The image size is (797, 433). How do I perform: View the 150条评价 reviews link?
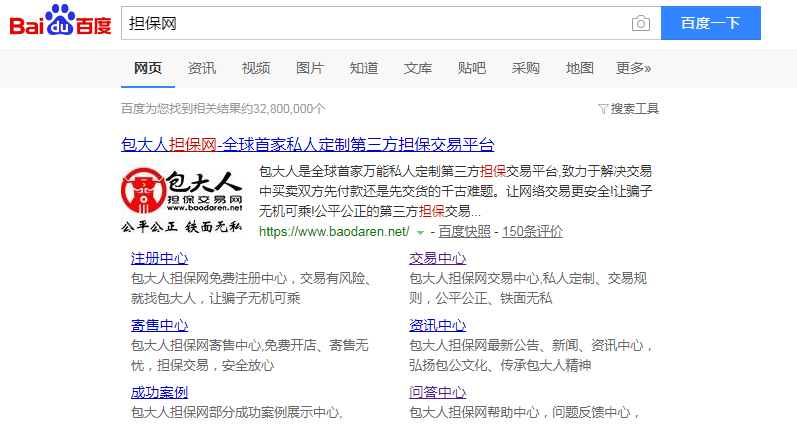coord(532,231)
